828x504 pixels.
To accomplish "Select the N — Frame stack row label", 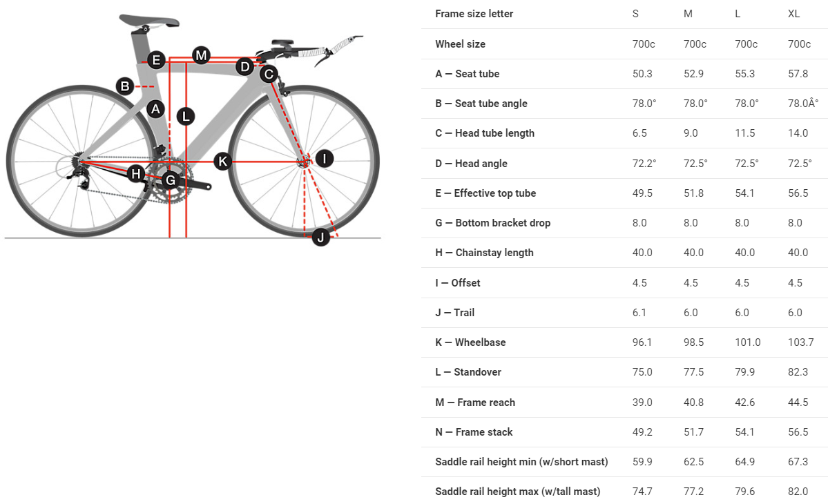I will (474, 432).
